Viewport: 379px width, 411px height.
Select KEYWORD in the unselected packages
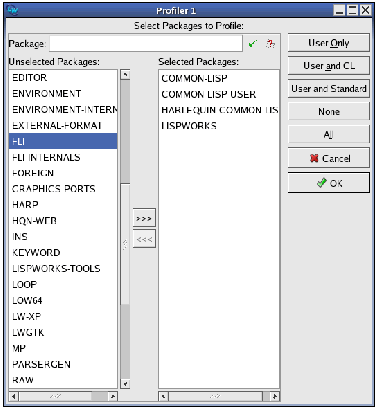point(63,253)
